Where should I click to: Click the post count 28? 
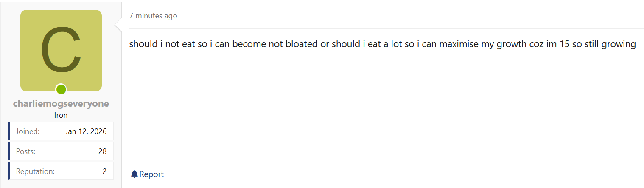pos(102,151)
